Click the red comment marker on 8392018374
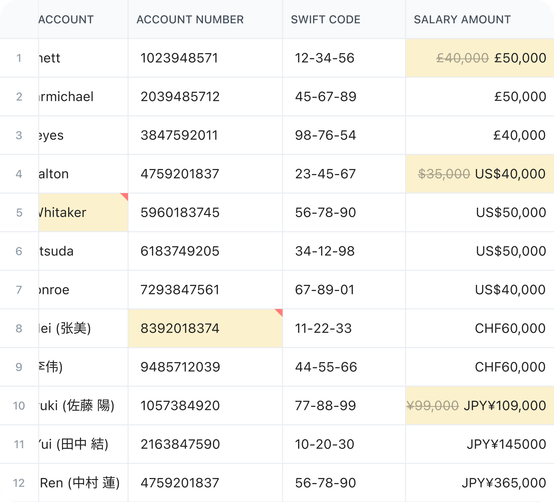 click(x=279, y=312)
